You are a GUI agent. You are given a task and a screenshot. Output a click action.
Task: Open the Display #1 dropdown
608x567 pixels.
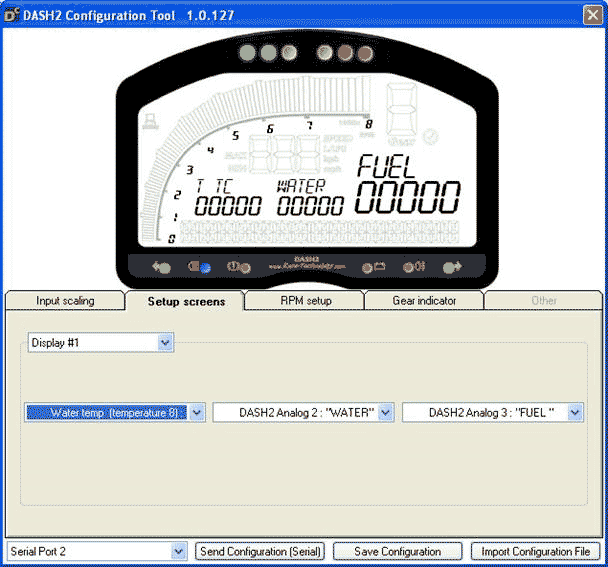166,343
